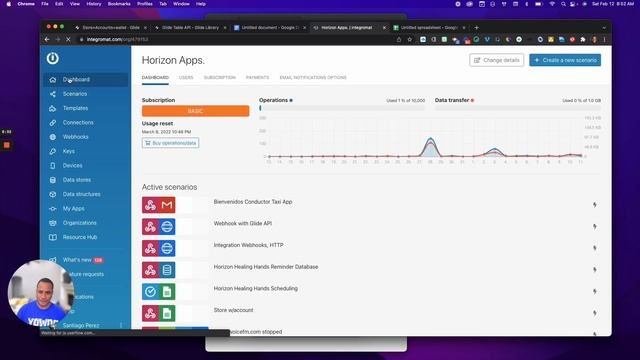Click the Data transfer usage progress bar
Image resolution: width=640 pixels, height=360 pixels.
(518, 108)
